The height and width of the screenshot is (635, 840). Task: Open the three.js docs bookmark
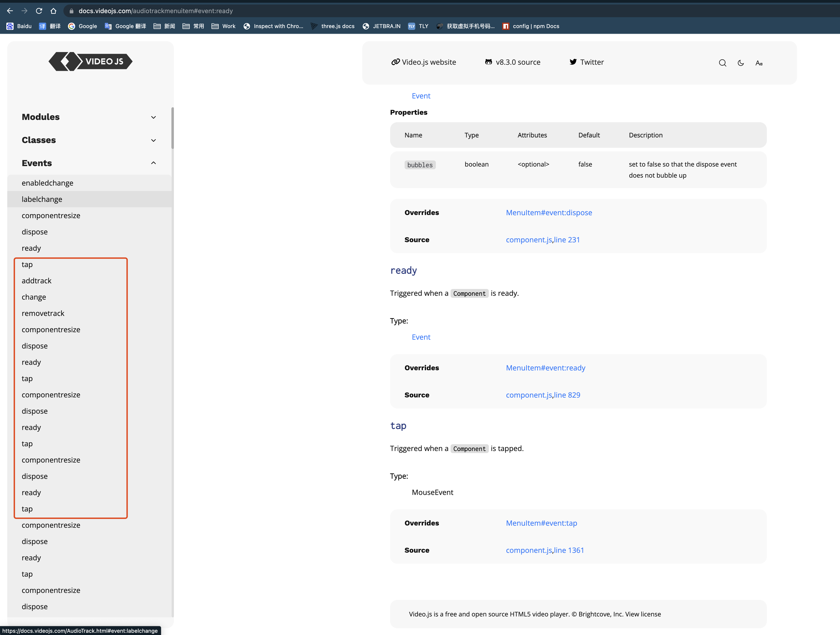(333, 26)
